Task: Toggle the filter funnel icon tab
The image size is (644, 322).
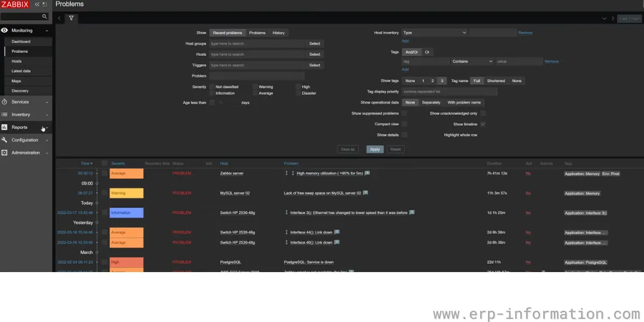Action: pyautogui.click(x=71, y=18)
